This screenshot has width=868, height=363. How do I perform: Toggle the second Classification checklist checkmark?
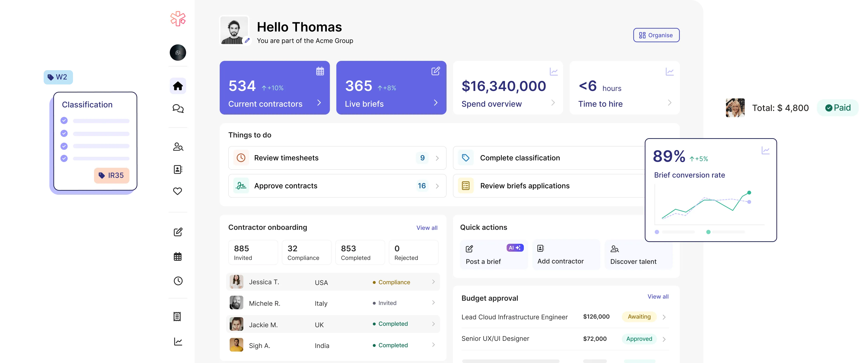pyautogui.click(x=64, y=133)
